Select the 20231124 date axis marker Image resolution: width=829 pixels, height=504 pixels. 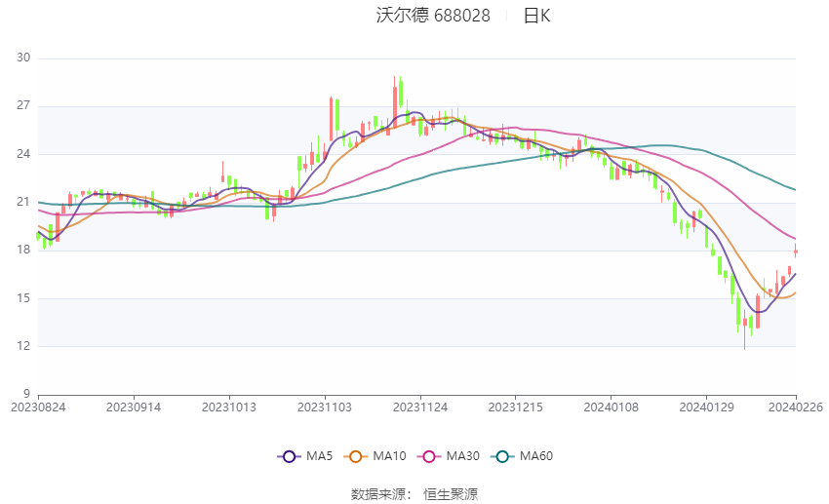click(x=420, y=407)
